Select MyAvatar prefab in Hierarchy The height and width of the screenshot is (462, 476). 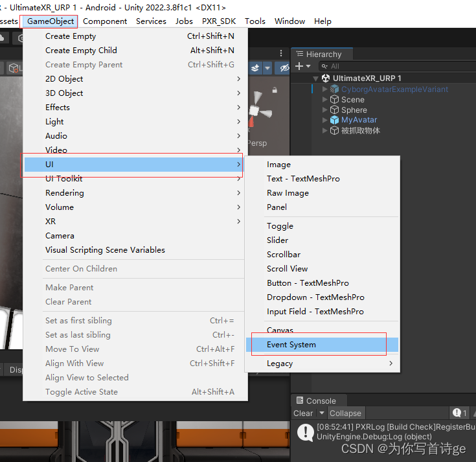tap(359, 120)
